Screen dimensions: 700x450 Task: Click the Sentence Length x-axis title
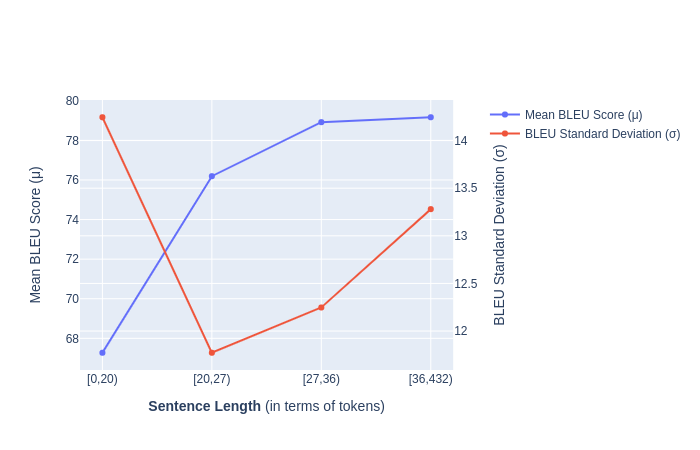click(266, 406)
